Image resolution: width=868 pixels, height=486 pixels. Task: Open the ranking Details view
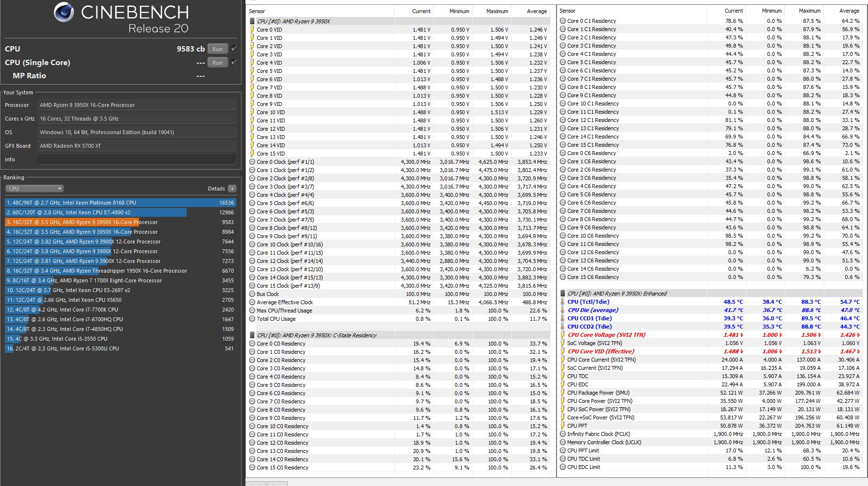[x=232, y=189]
